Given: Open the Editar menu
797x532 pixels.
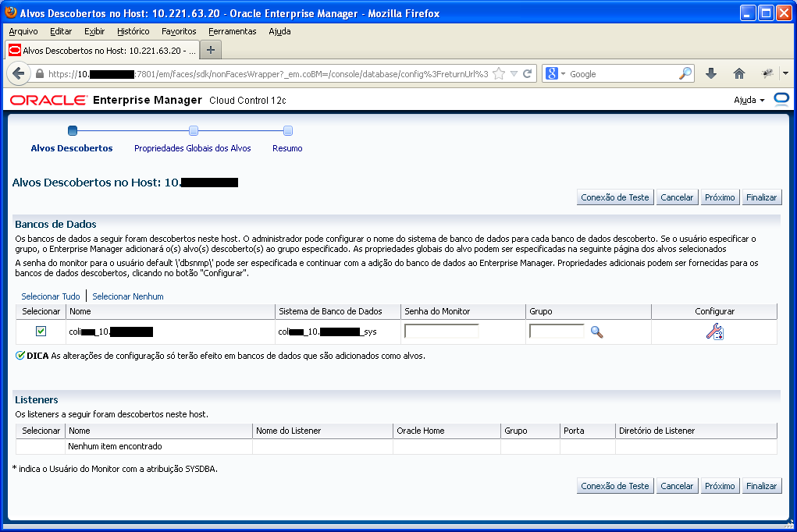Looking at the screenshot, I should 61,31.
